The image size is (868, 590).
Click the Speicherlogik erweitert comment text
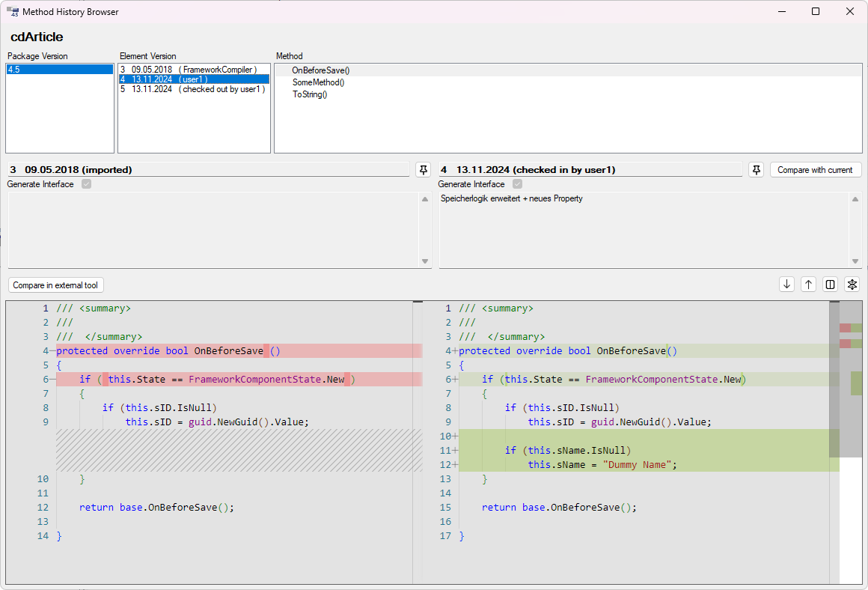[x=512, y=198]
